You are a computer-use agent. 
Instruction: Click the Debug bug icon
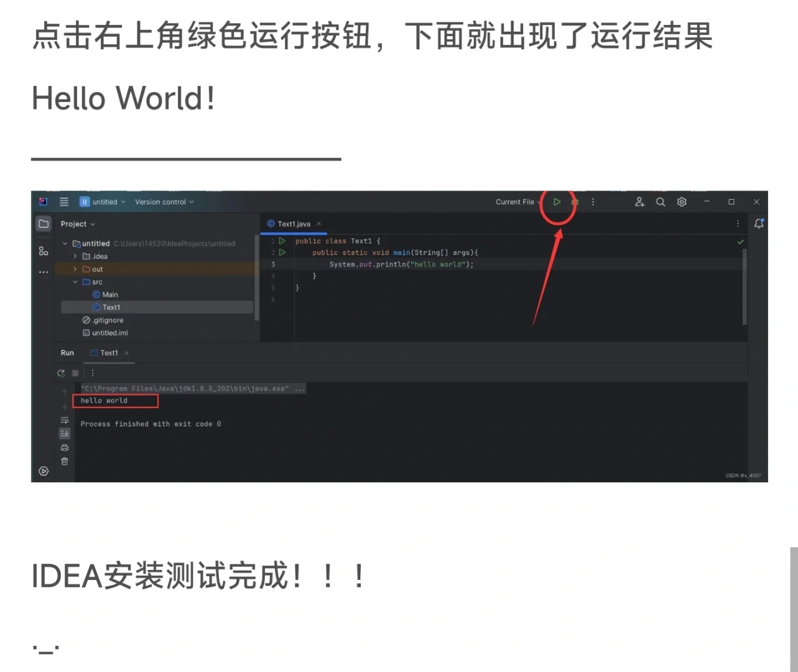[575, 202]
